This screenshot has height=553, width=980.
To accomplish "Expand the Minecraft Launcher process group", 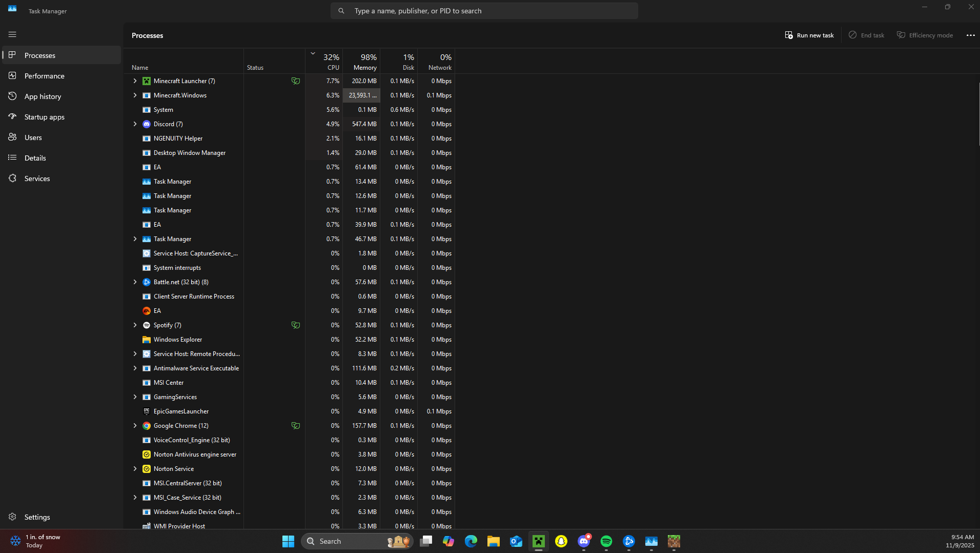I will [135, 81].
